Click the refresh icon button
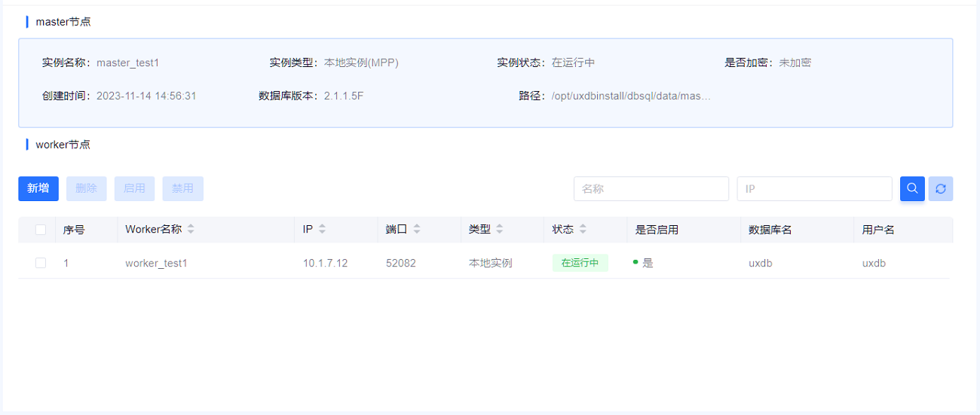 [941, 188]
